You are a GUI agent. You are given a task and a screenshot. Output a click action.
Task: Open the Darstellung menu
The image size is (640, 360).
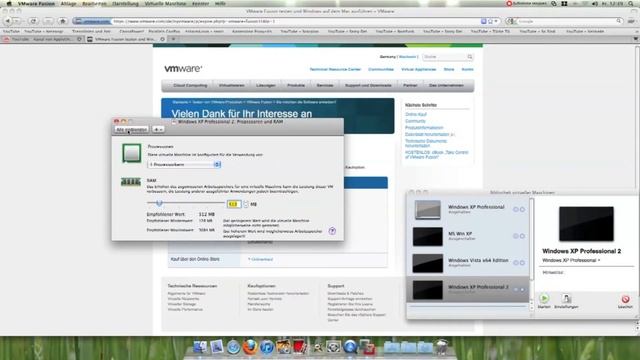point(125,3)
